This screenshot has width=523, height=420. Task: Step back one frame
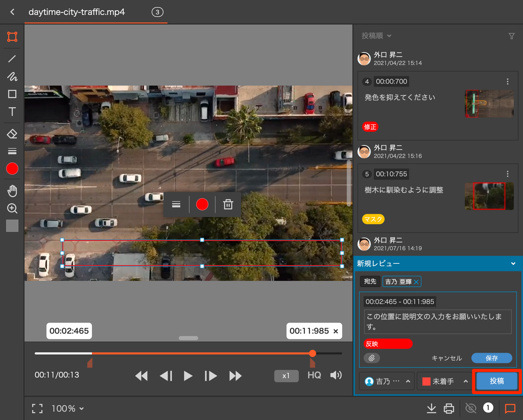click(166, 376)
